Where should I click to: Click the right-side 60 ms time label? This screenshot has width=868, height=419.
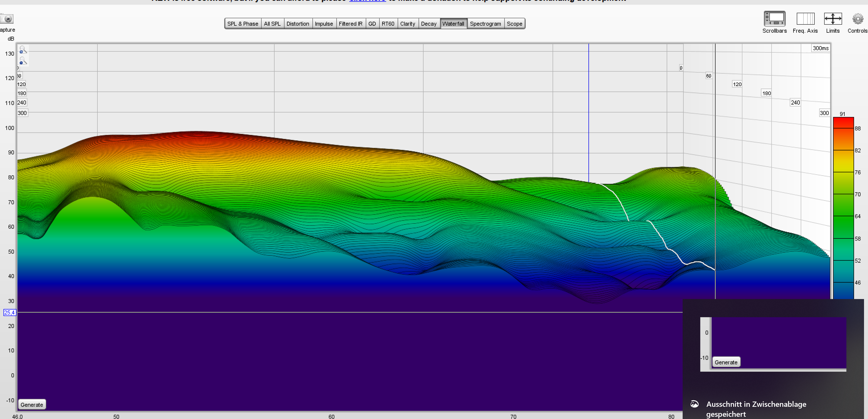click(x=709, y=76)
